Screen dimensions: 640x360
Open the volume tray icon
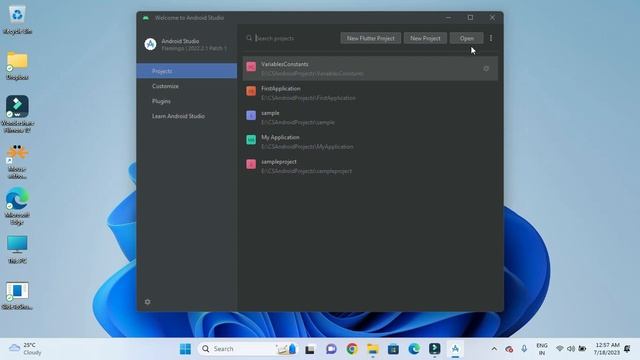point(571,349)
